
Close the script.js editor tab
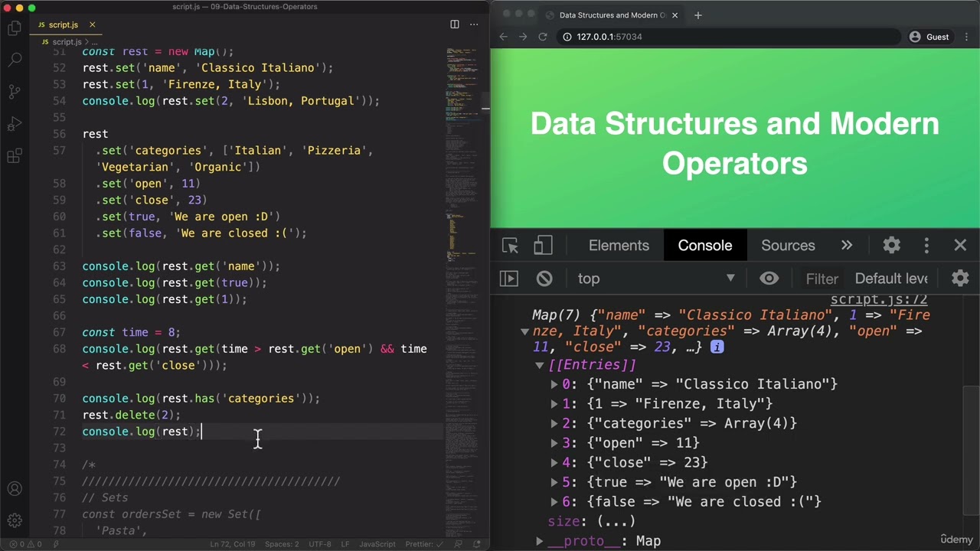point(92,24)
